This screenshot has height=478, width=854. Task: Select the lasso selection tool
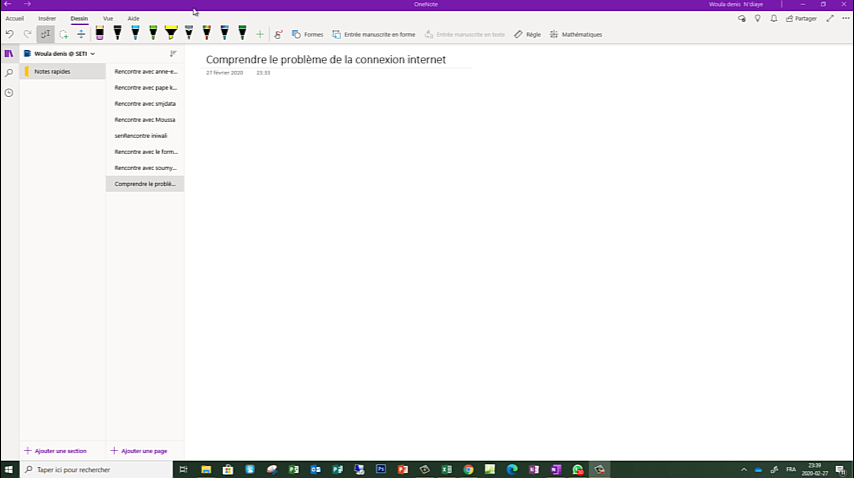(63, 34)
